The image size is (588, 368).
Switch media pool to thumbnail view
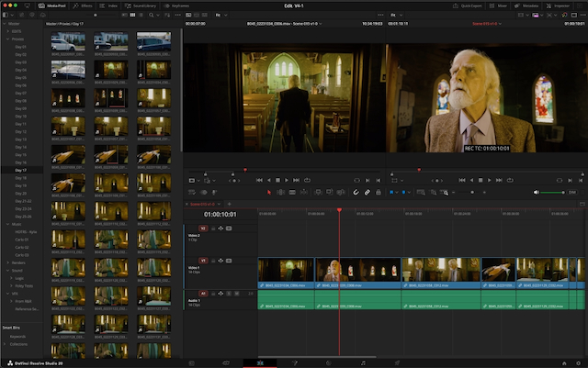132,15
